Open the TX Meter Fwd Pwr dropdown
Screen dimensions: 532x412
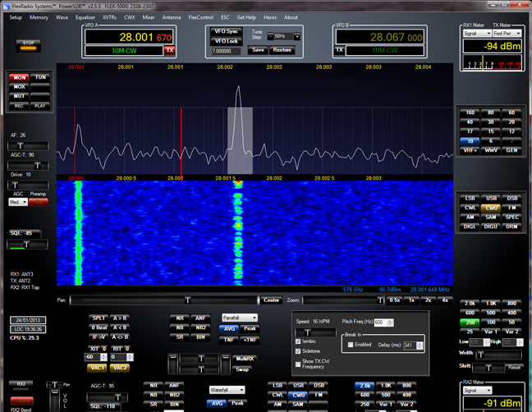tap(507, 33)
